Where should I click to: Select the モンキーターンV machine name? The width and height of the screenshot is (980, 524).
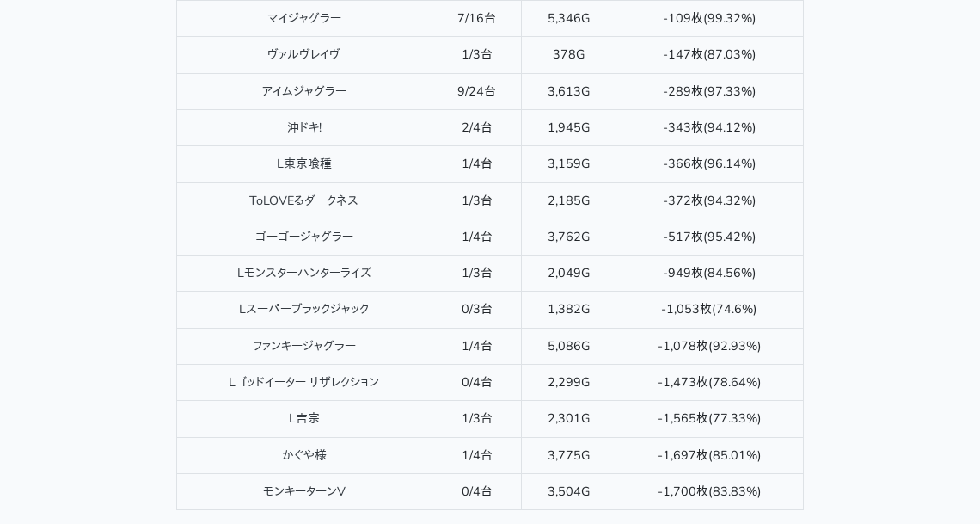click(x=303, y=491)
